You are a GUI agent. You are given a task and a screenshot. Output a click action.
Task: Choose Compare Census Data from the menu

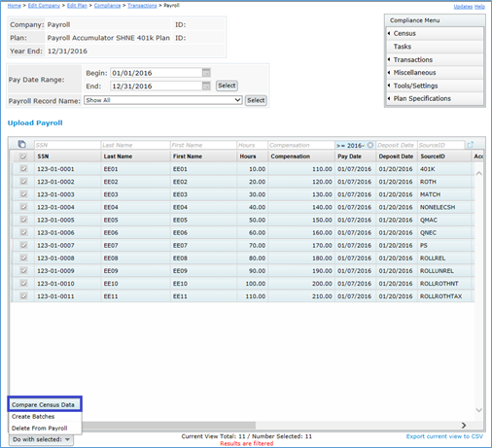pos(43,404)
